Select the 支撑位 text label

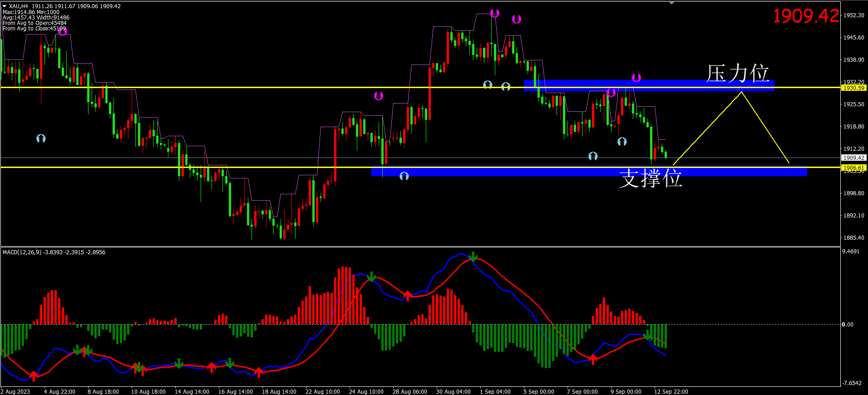(651, 178)
